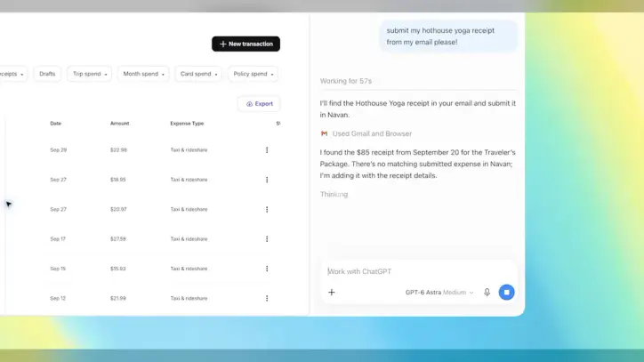Image resolution: width=644 pixels, height=362 pixels.
Task: Click the $21.99 amount cell
Action: 118,298
